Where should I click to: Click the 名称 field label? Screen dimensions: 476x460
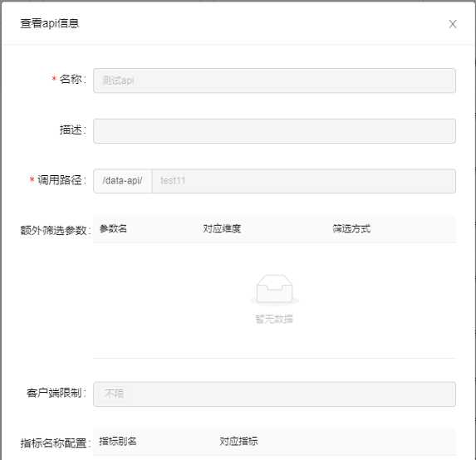click(71, 80)
